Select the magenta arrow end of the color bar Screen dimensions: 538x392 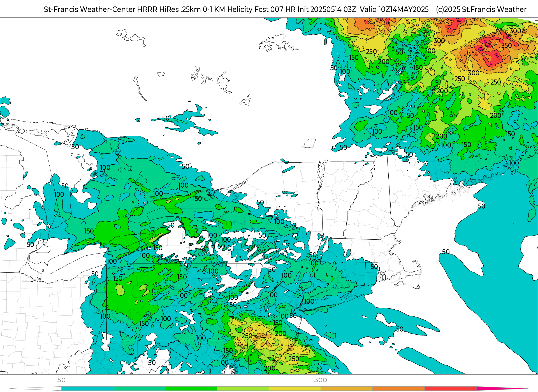click(x=502, y=389)
